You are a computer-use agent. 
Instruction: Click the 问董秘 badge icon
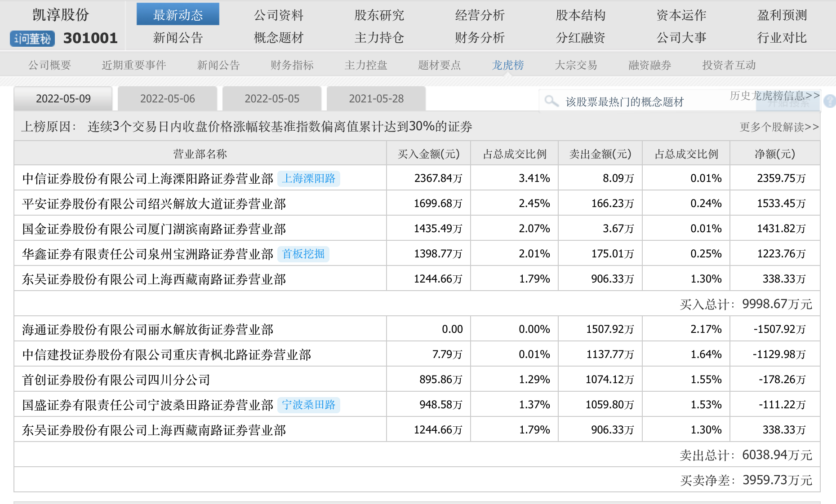pos(32,39)
